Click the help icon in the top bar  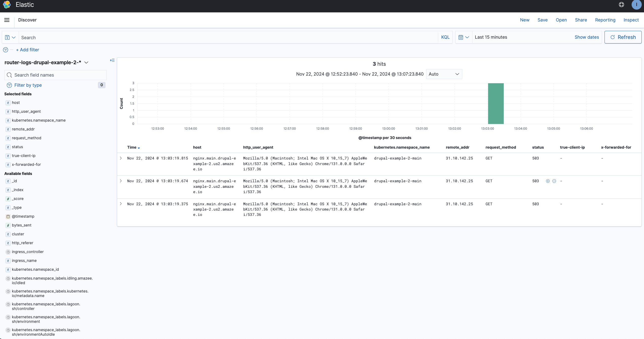[x=621, y=5]
